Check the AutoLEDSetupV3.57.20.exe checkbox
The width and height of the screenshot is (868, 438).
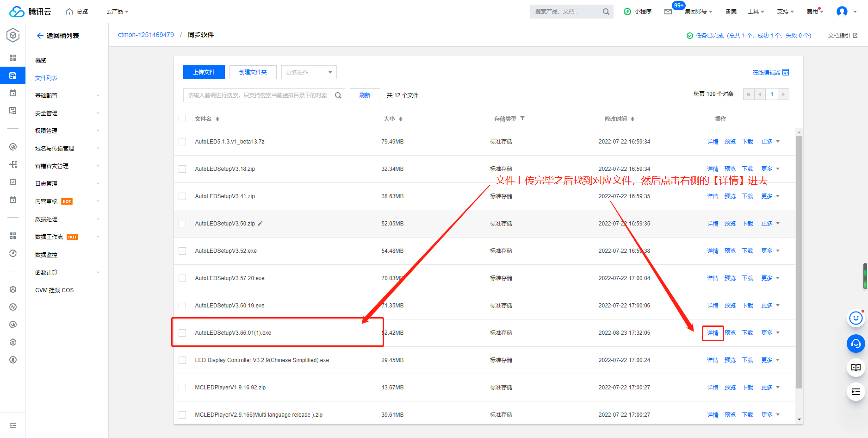click(182, 278)
